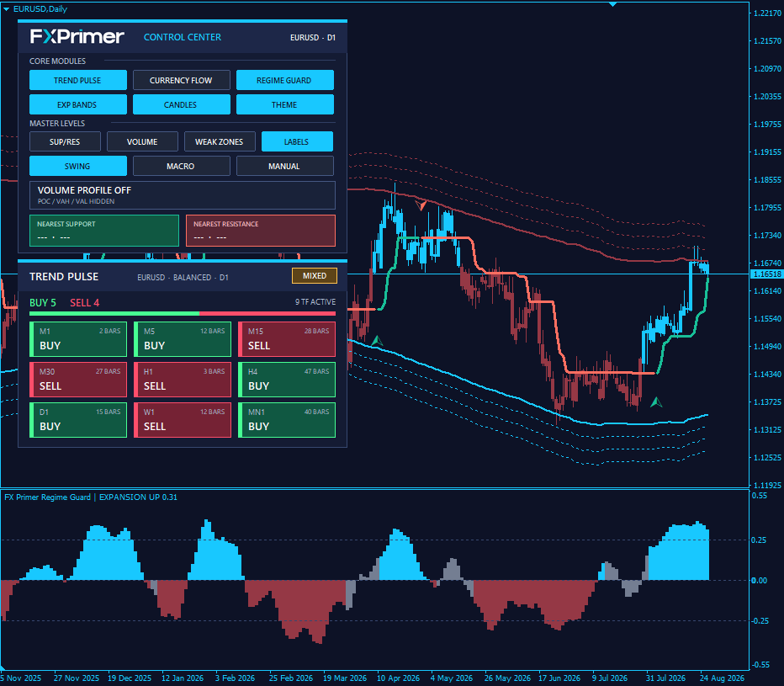This screenshot has height=686, width=784.
Task: Click the THEME button
Action: 285,104
